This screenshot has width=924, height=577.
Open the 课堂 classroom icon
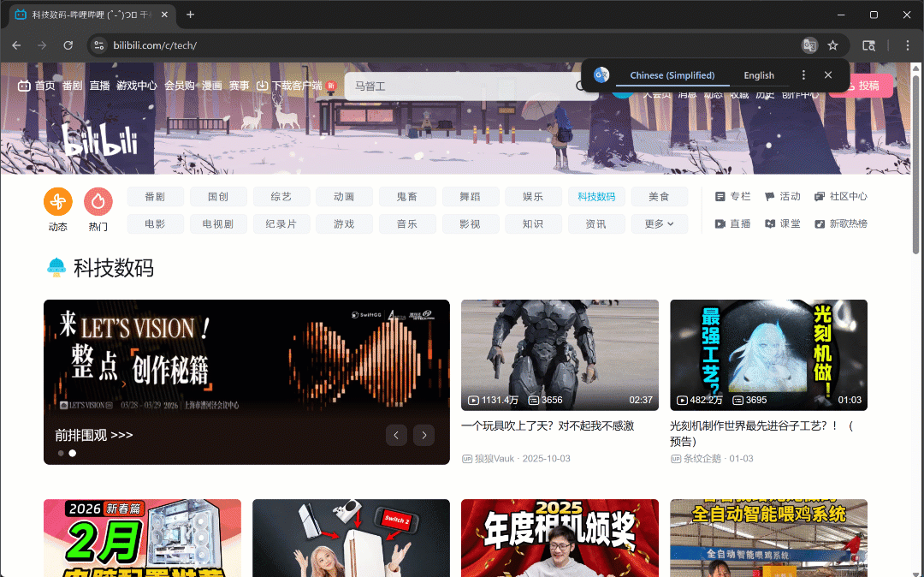(771, 223)
